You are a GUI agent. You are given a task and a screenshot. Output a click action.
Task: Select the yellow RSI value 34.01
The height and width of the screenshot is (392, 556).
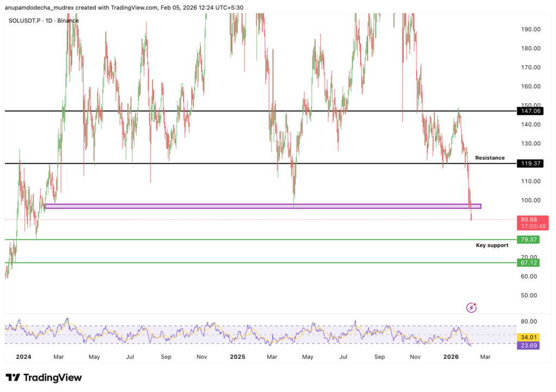(x=528, y=337)
